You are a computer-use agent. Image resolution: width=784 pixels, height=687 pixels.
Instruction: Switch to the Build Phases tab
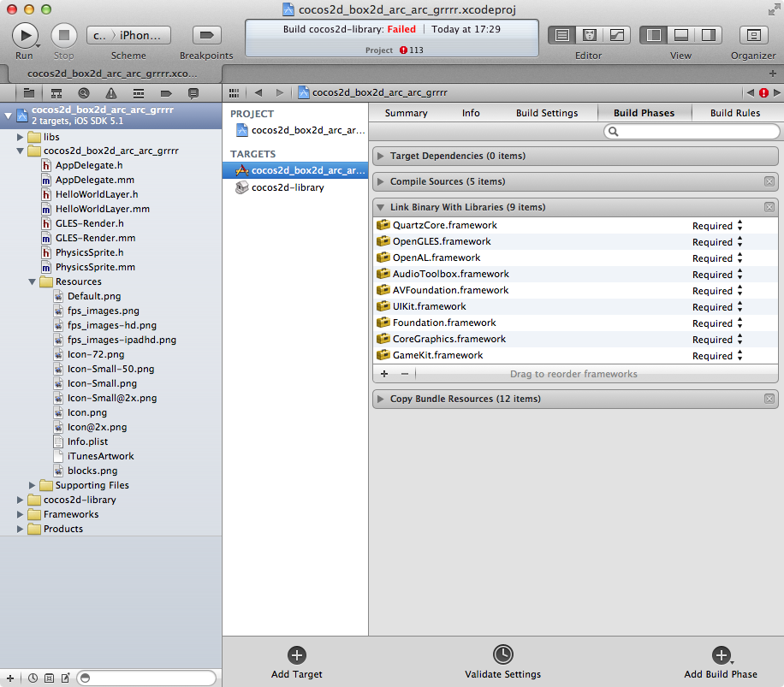pos(644,113)
